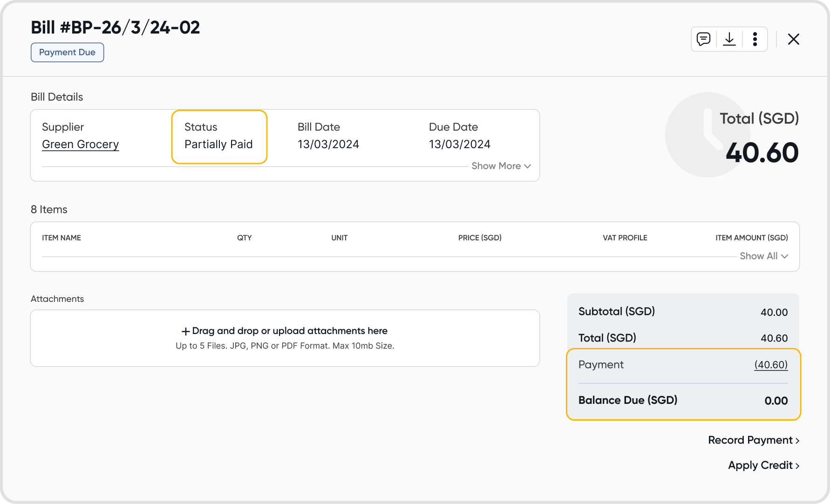Download the bill
Screen dimensions: 830x504
(729, 39)
